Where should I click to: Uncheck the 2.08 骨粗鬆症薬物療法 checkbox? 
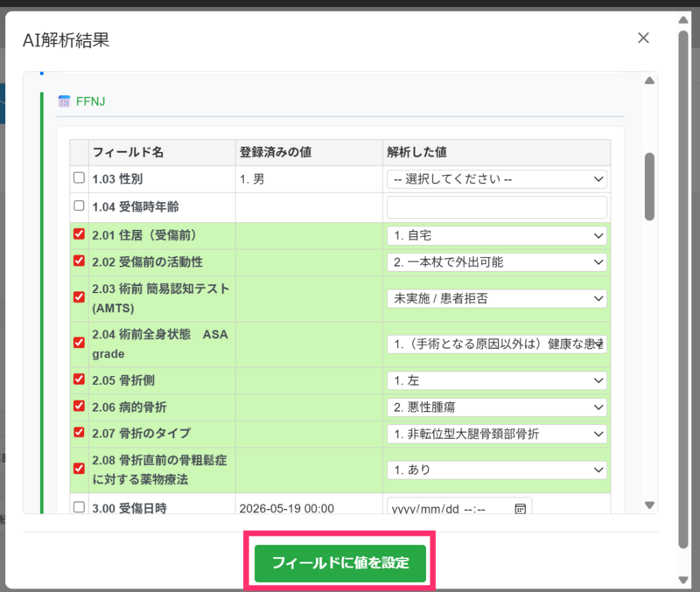(79, 469)
